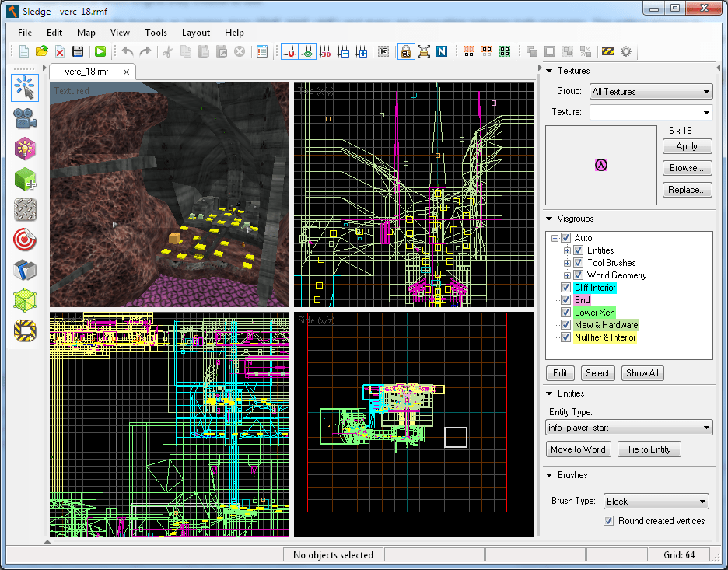Select the Camera tool
728x570 pixels.
[26, 118]
